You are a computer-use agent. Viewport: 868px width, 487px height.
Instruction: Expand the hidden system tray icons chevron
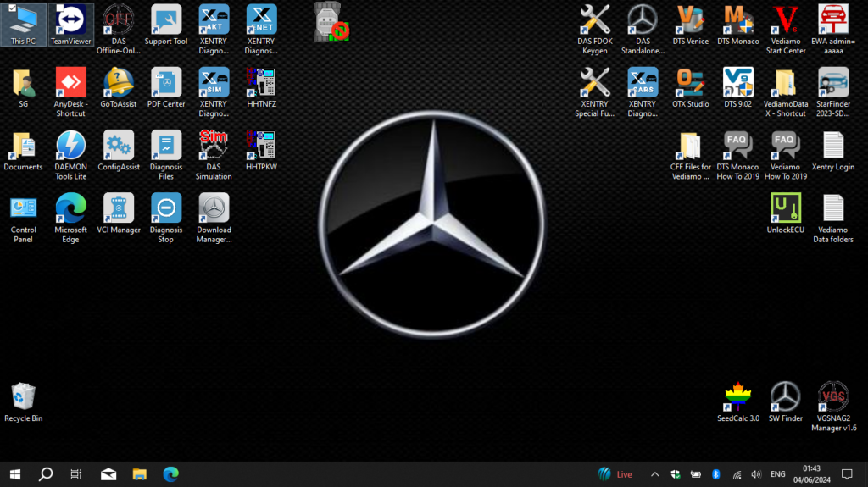tap(654, 474)
